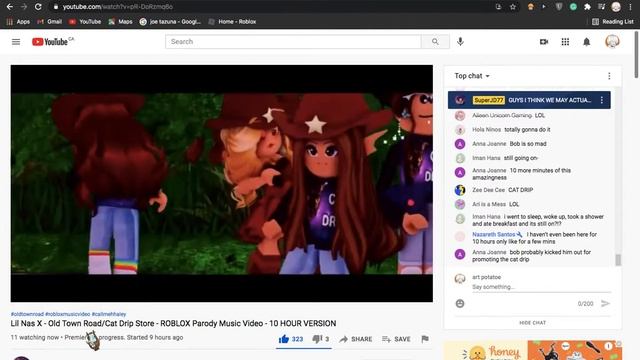Focus the YouTube Search field
The width and height of the screenshot is (640, 360).
click(293, 42)
